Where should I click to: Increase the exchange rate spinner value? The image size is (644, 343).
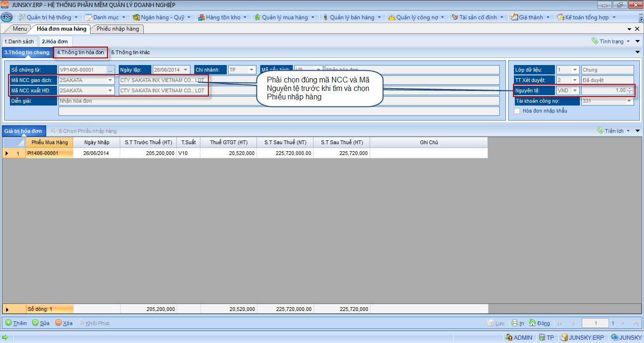click(629, 88)
